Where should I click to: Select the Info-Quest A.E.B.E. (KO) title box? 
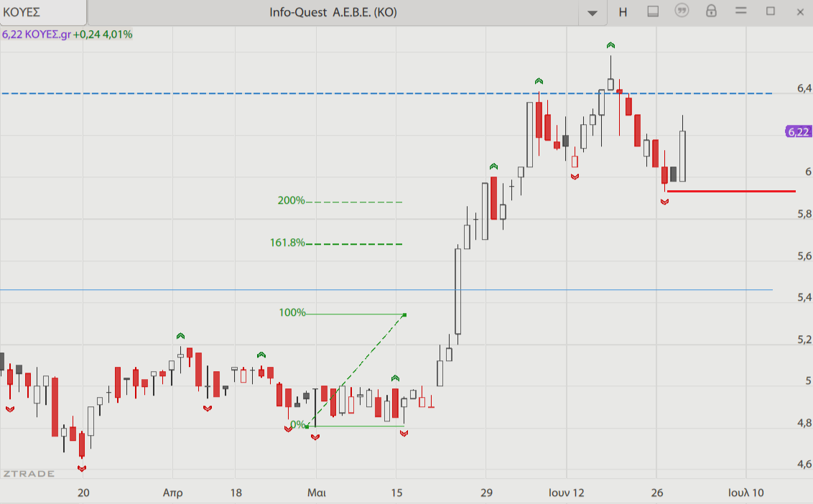[x=333, y=12]
